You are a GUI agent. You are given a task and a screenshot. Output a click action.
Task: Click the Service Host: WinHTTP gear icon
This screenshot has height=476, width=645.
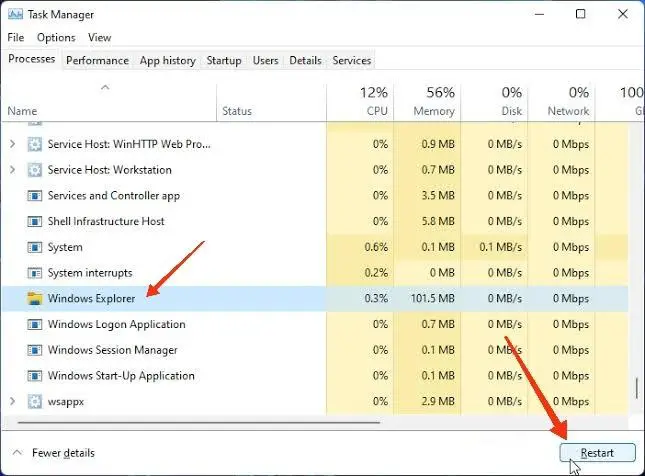point(35,144)
